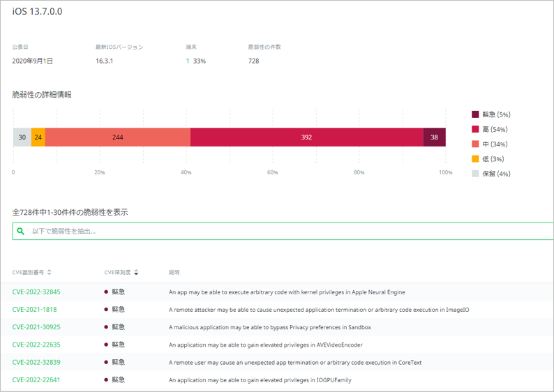
Task: Click the search magnifier icon
Action: pyautogui.click(x=21, y=231)
